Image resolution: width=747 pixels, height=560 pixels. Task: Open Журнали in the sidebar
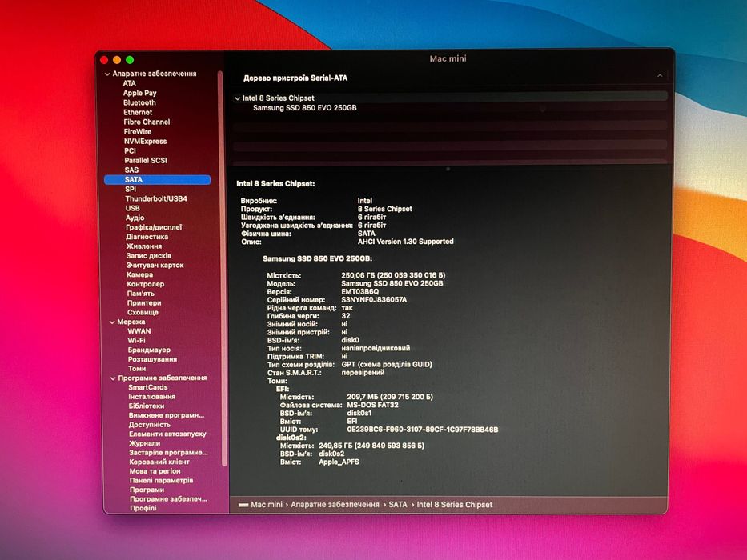(145, 443)
